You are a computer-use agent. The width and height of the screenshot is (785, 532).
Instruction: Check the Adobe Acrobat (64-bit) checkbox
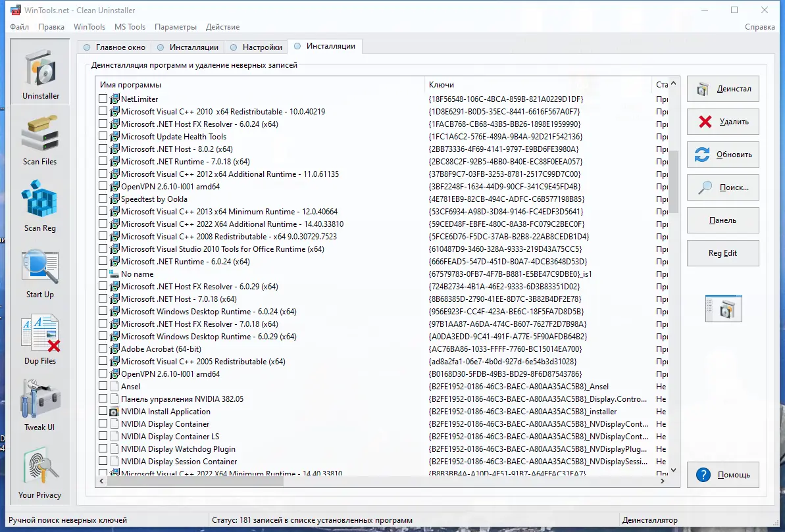[x=103, y=349]
